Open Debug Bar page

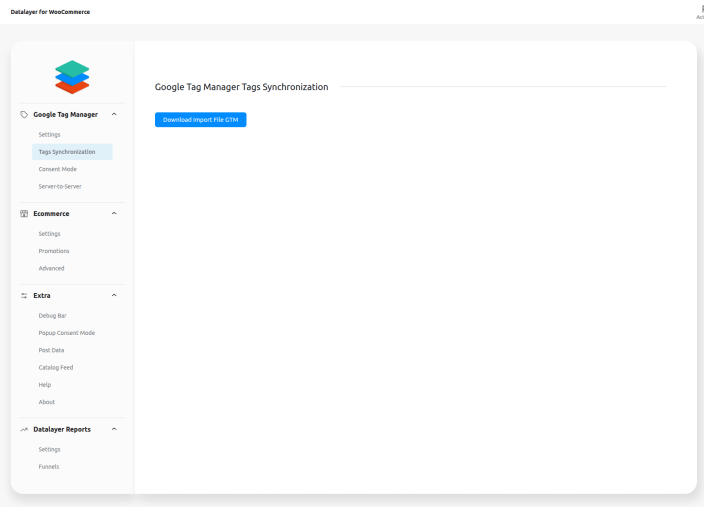coord(53,316)
